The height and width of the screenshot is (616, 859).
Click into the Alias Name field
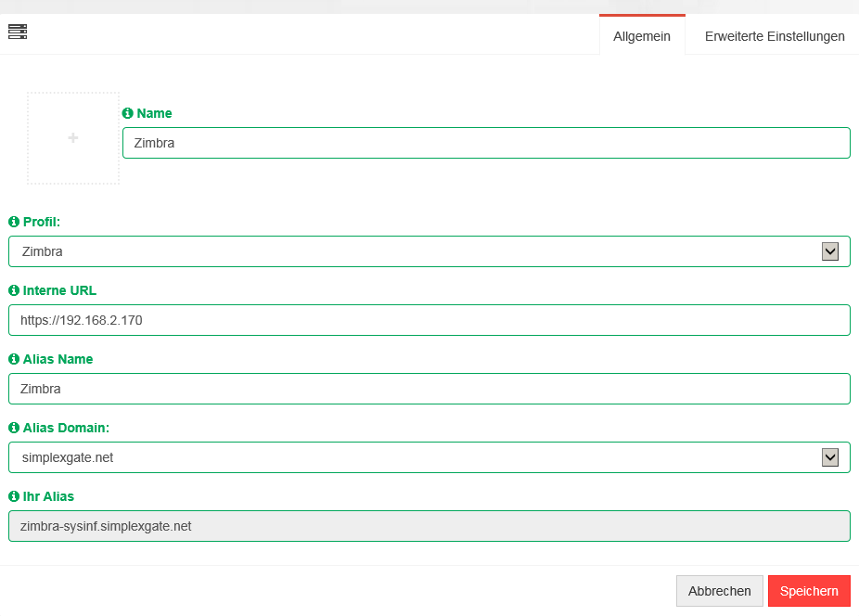(x=429, y=389)
